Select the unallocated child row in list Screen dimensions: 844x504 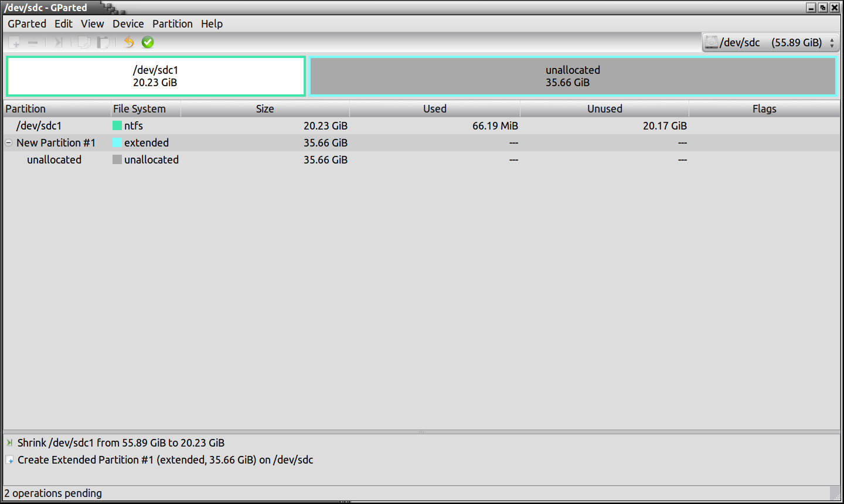(x=421, y=160)
